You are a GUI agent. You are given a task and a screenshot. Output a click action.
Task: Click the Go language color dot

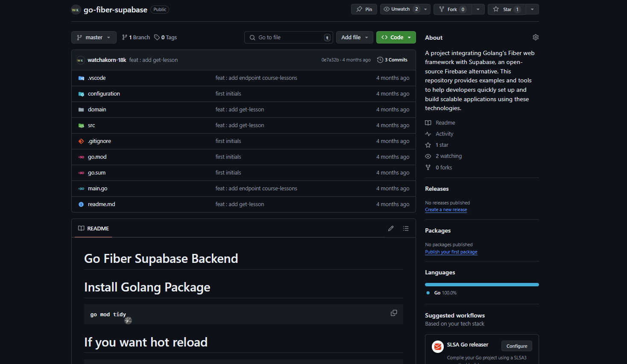click(x=428, y=293)
